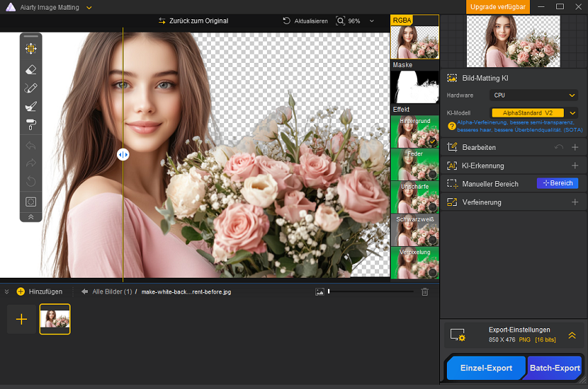This screenshot has height=389, width=588.
Task: Click the back arrow next to Alle Bilder
Action: [85, 292]
